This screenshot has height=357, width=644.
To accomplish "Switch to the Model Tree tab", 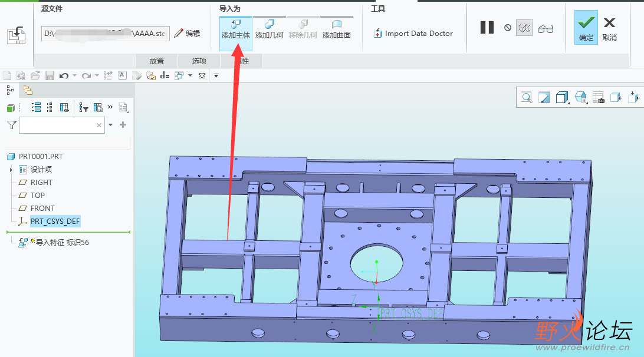I will [10, 90].
